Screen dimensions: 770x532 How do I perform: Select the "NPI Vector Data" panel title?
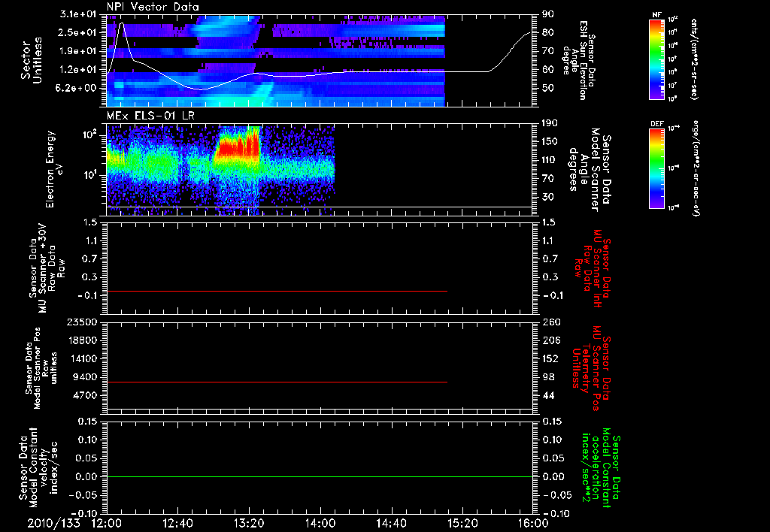click(x=153, y=7)
